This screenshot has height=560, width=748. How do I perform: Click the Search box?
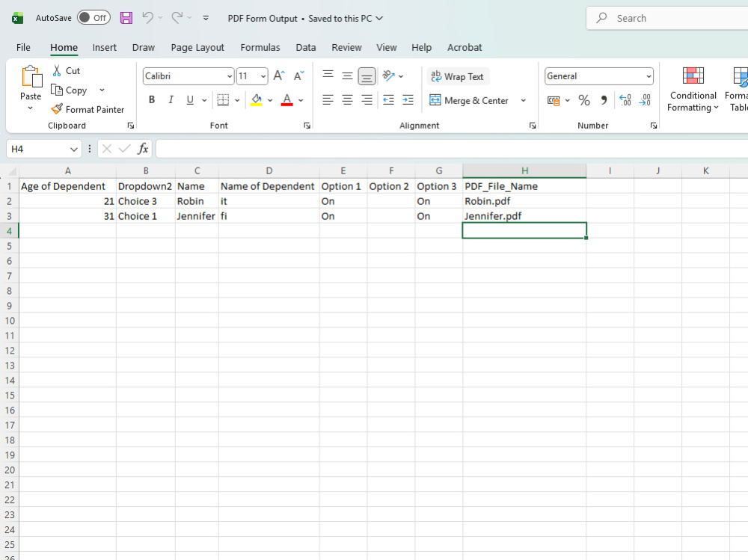pyautogui.click(x=668, y=18)
